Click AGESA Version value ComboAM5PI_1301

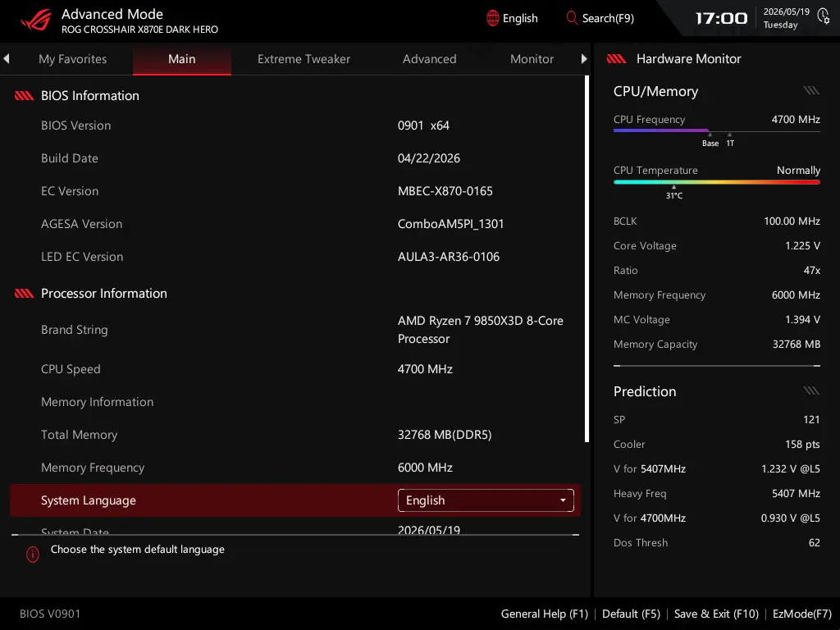[x=450, y=224]
